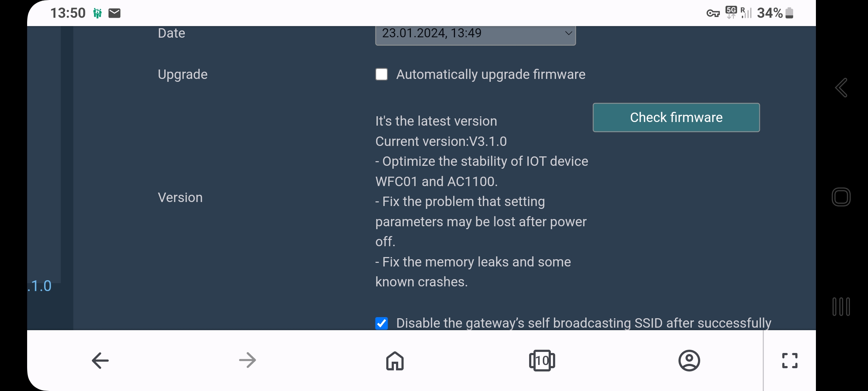
Task: Open the tab switcher showing 10 tabs
Action: tap(542, 361)
